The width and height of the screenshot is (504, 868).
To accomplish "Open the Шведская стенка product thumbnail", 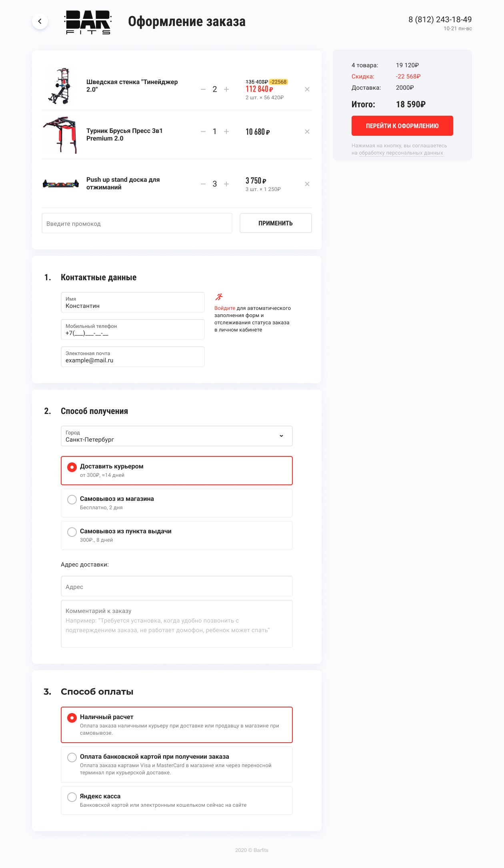I will (61, 86).
